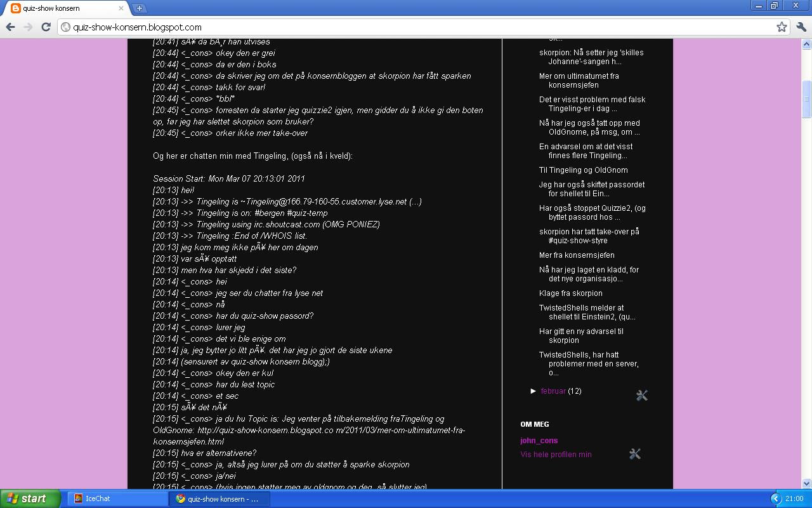Open post 'Har gitt en ny advarsel til skorpion'
Screen dimensions: 812x508
pos(581,336)
